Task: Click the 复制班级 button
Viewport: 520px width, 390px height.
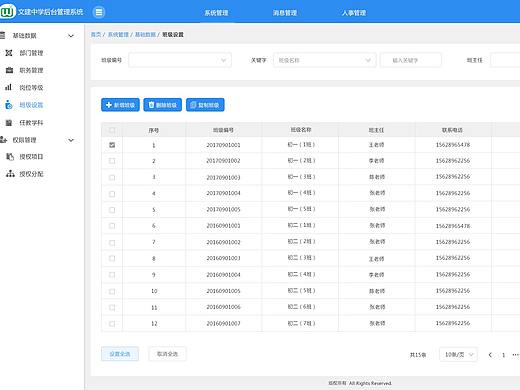Action: pos(205,105)
